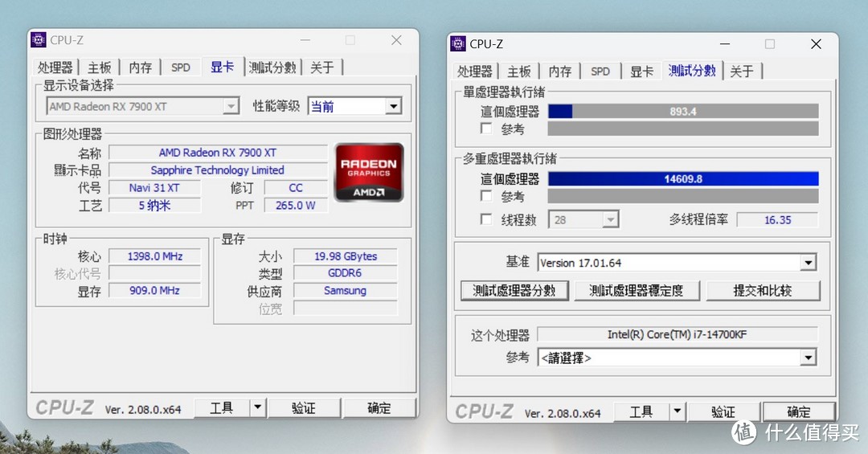Click 验证 button in right CPU-Z window

click(x=723, y=412)
